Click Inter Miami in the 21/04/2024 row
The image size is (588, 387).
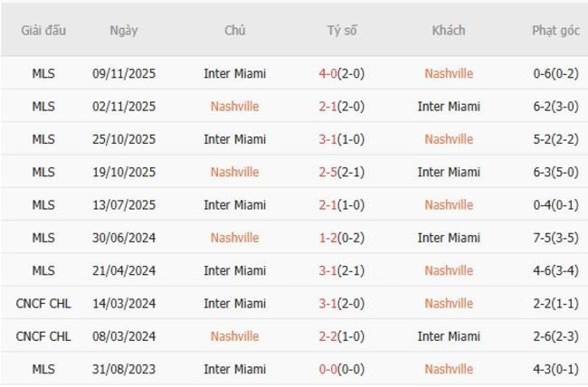point(234,270)
